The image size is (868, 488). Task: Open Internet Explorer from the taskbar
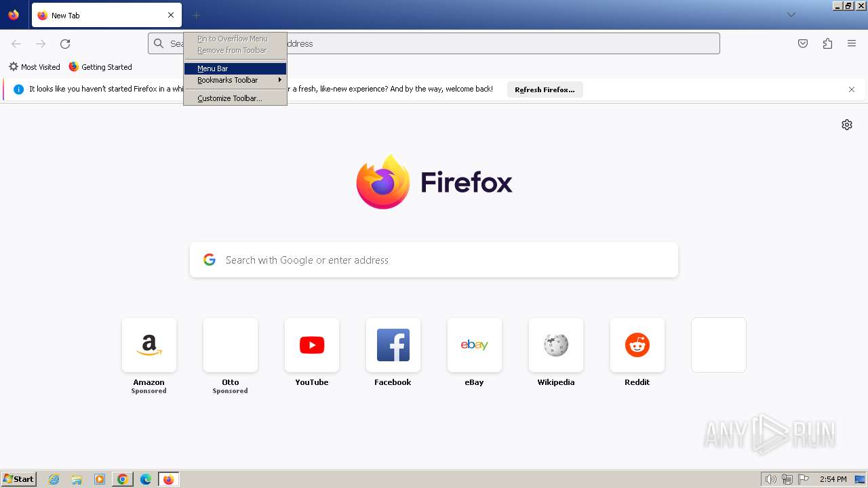click(54, 479)
